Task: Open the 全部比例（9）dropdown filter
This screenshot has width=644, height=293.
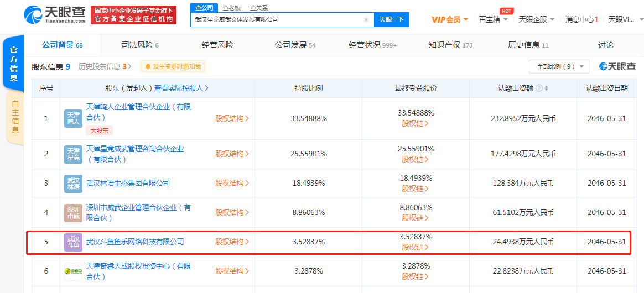Action: coord(559,66)
